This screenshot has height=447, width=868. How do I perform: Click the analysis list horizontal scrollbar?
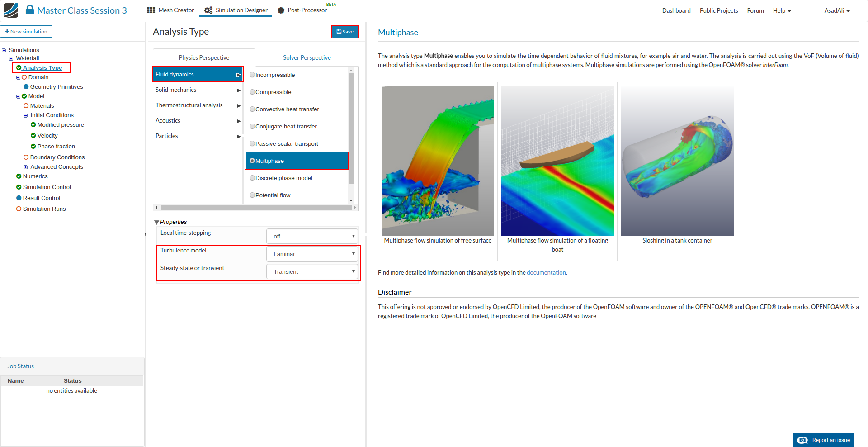[x=256, y=208]
